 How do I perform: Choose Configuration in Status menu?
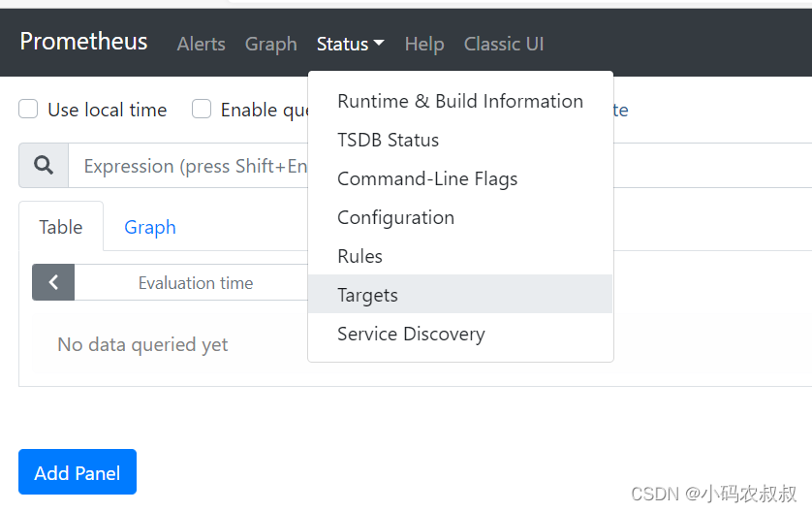(395, 217)
